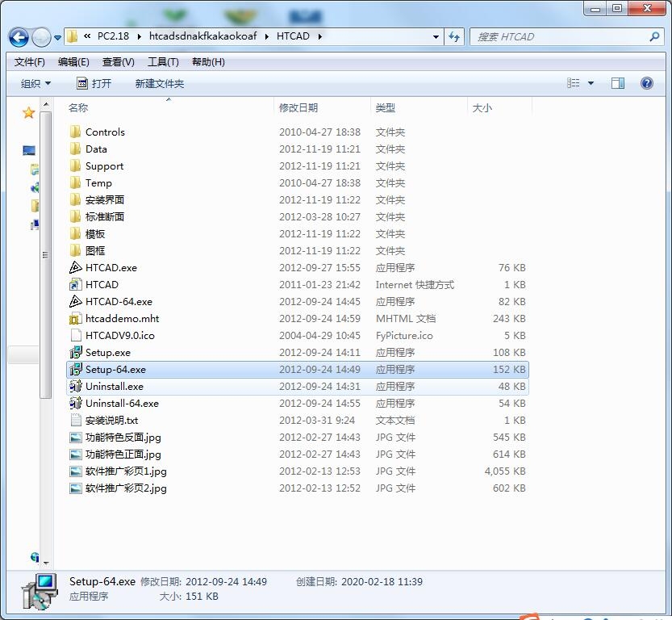Expand the address bar history dropdown
This screenshot has width=672, height=620.
tap(436, 37)
